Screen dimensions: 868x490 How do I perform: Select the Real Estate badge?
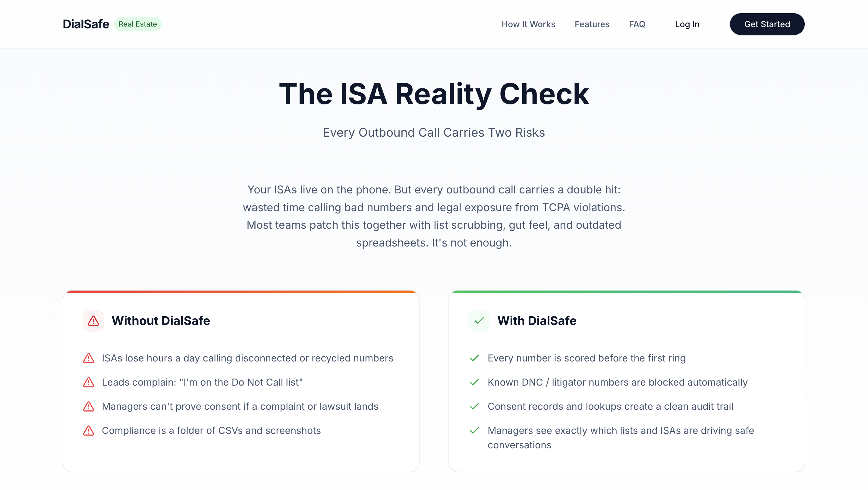pyautogui.click(x=137, y=24)
